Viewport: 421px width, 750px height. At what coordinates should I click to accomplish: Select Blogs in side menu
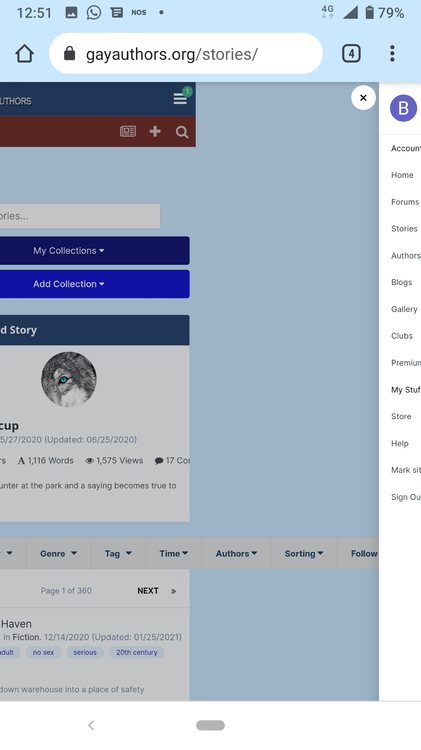[401, 282]
